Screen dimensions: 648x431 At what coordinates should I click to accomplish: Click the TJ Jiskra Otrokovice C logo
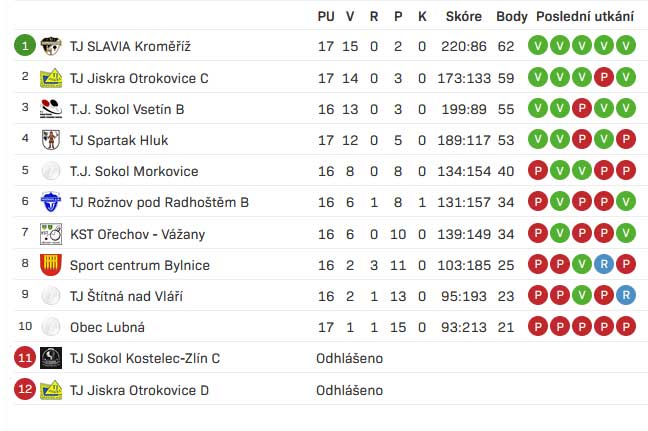[x=51, y=78]
